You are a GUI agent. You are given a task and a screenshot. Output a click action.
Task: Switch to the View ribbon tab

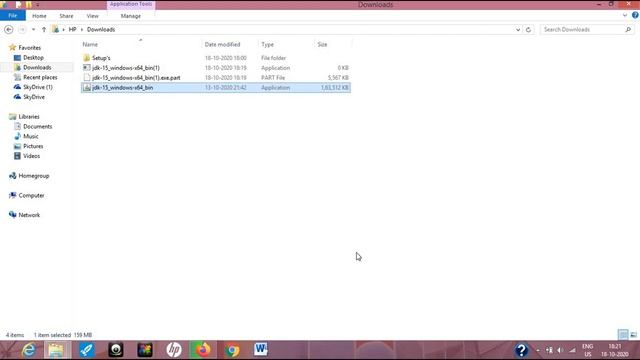point(92,16)
